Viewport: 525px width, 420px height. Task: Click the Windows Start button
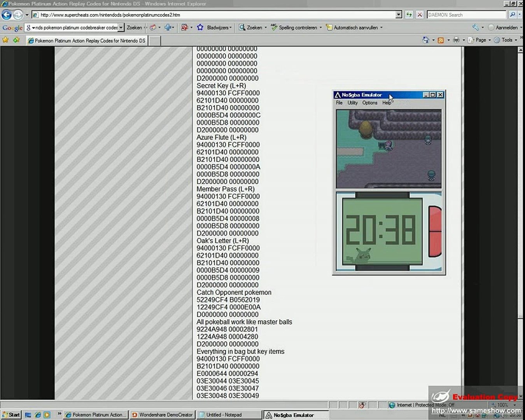(11, 415)
